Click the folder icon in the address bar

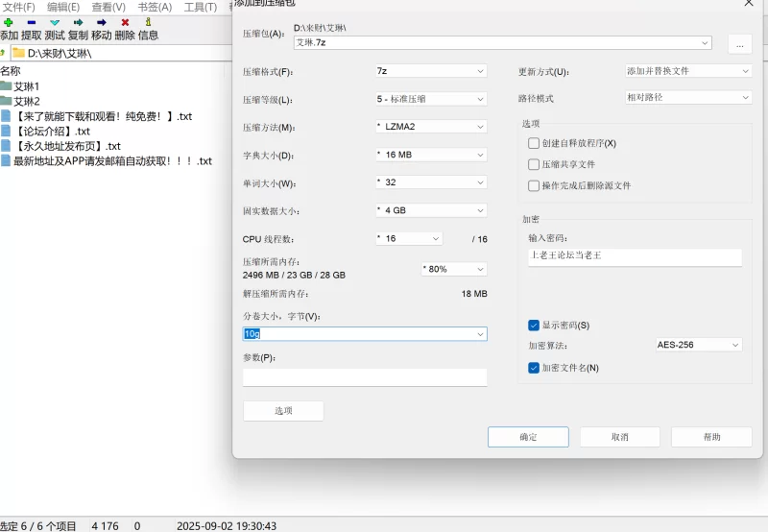18,53
